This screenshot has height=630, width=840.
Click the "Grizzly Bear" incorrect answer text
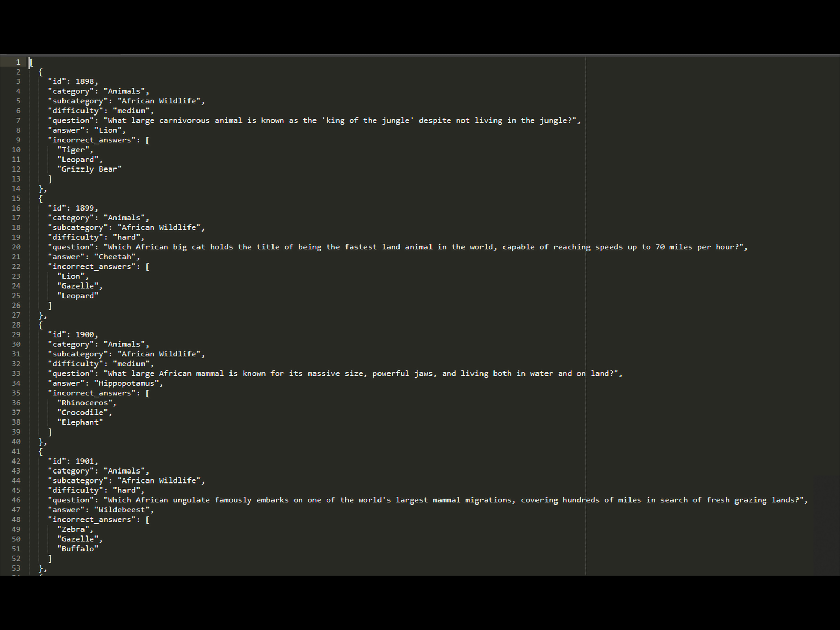coord(89,169)
